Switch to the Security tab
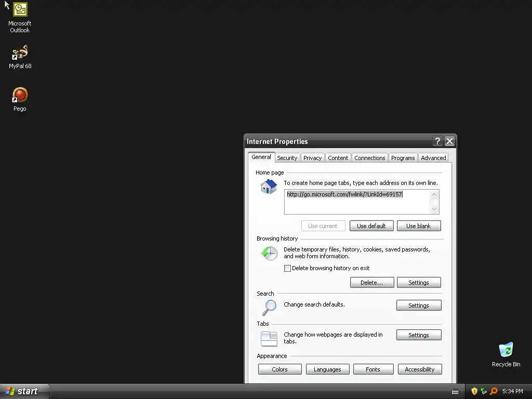 tap(287, 158)
